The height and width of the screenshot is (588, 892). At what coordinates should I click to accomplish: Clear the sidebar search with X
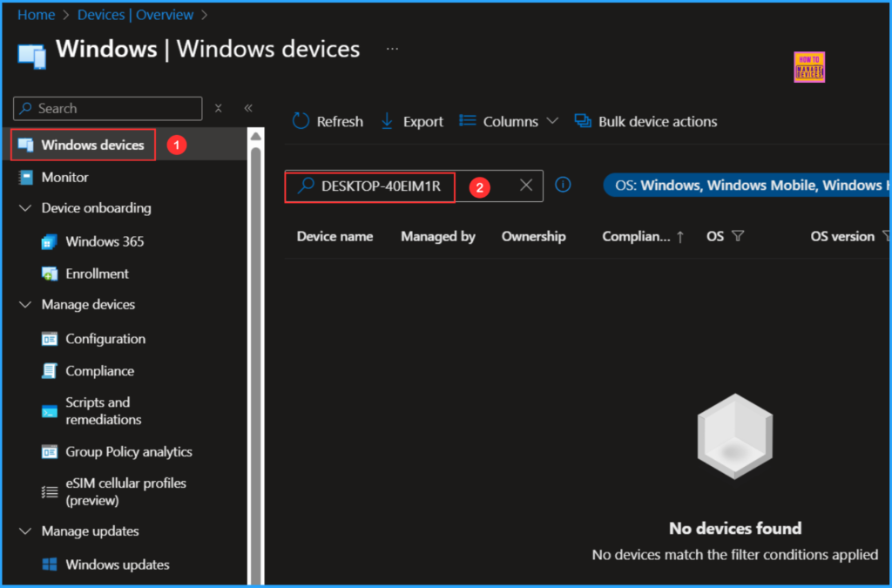pyautogui.click(x=218, y=108)
